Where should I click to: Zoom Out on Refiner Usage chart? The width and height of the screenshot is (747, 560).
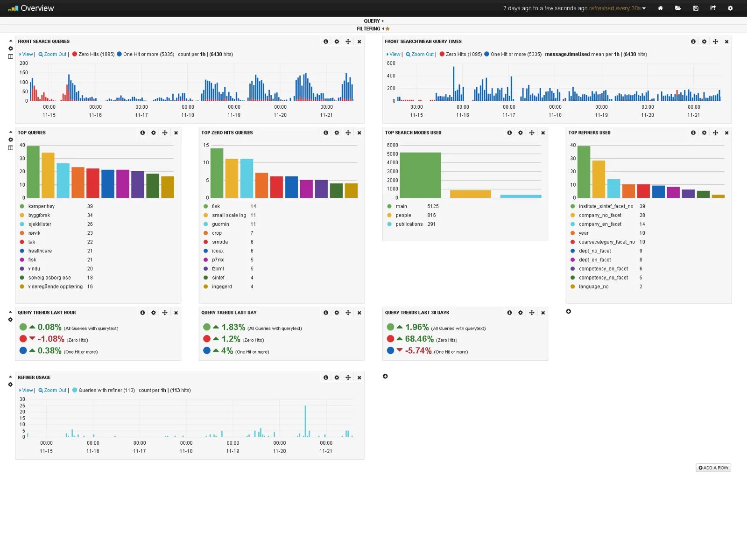pos(52,390)
